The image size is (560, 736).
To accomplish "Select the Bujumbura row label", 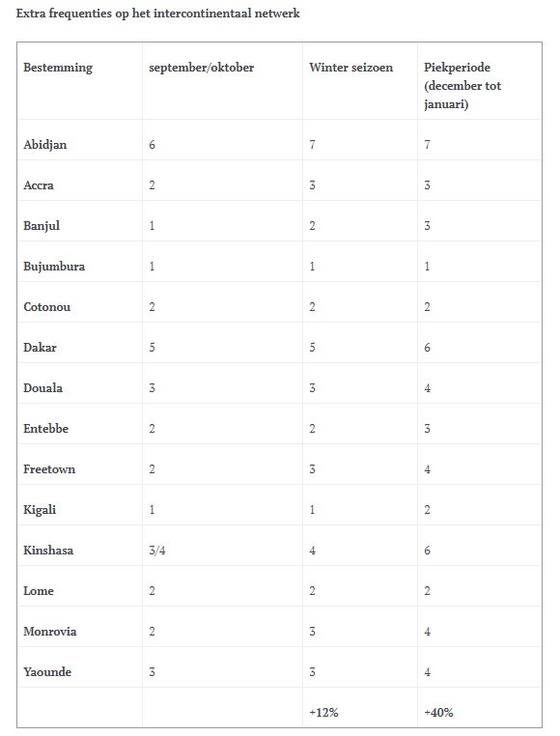I will tap(54, 267).
